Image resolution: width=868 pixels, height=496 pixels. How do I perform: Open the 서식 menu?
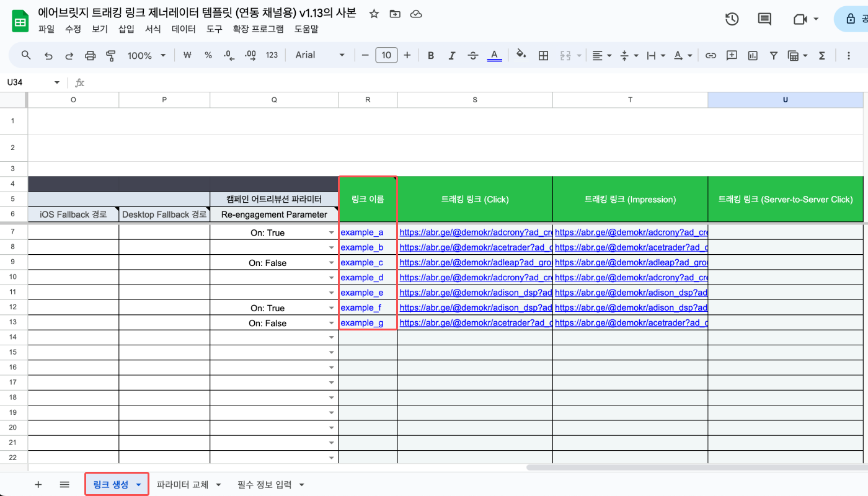click(x=153, y=29)
